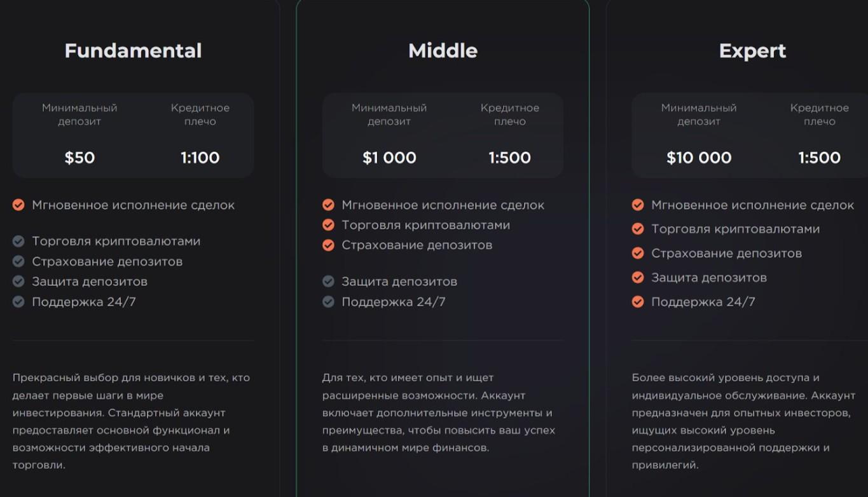Click Expert's Страхование депозитов feature text

click(x=726, y=253)
